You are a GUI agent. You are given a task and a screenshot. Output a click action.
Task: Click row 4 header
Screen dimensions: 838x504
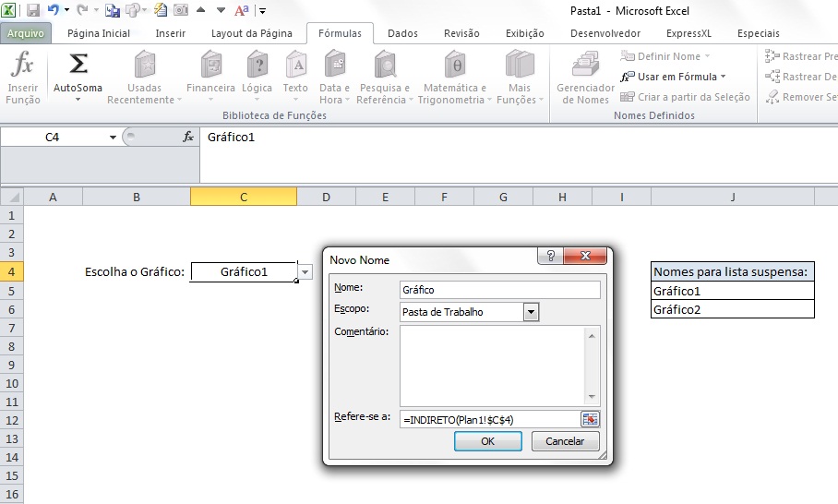tap(12, 271)
